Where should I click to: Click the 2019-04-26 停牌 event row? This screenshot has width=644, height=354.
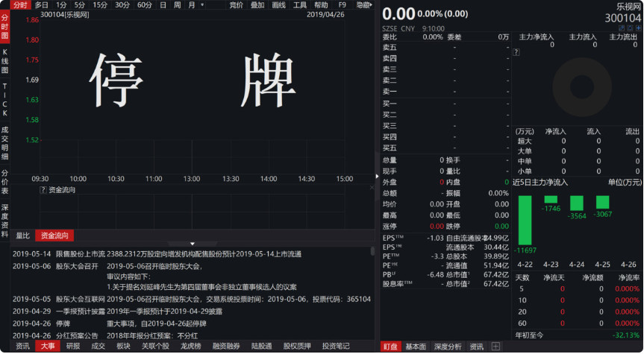coord(192,324)
